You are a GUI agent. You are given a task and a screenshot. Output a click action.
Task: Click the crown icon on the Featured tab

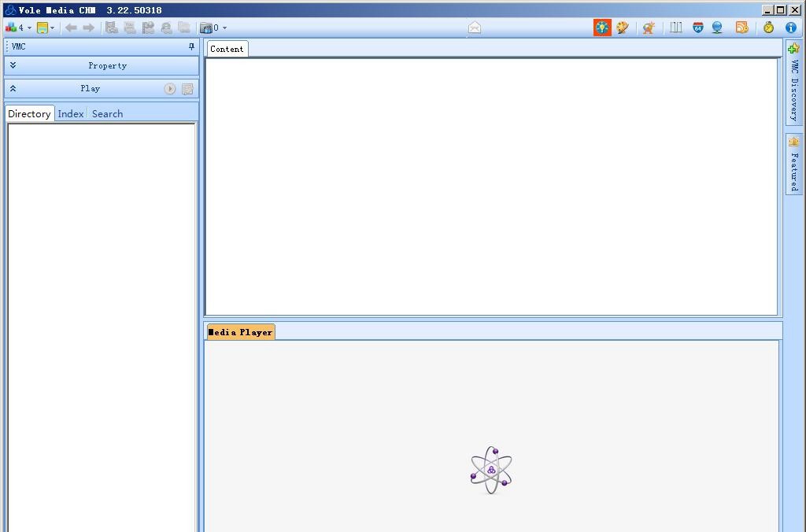coord(793,141)
